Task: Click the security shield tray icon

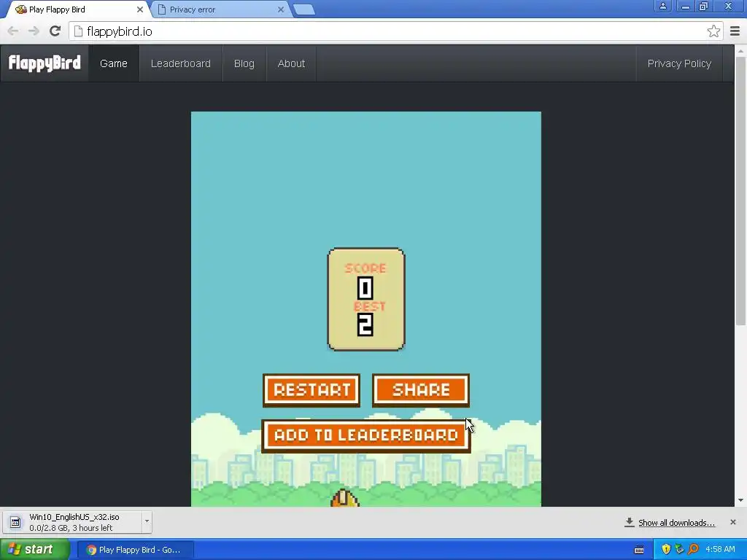Action: 666,550
